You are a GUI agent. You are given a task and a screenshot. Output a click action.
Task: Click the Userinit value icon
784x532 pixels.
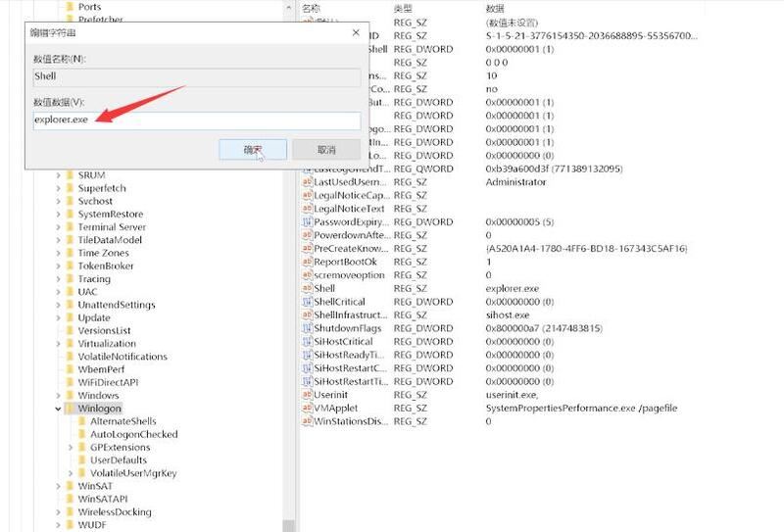(x=307, y=395)
